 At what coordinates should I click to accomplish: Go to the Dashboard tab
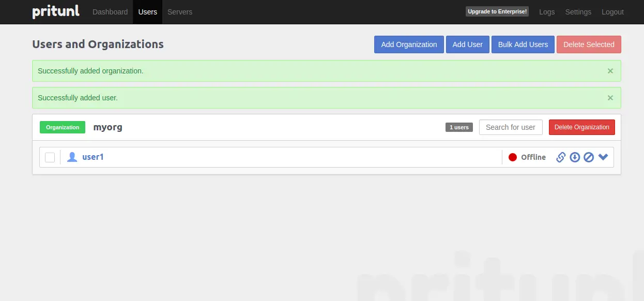click(x=110, y=12)
